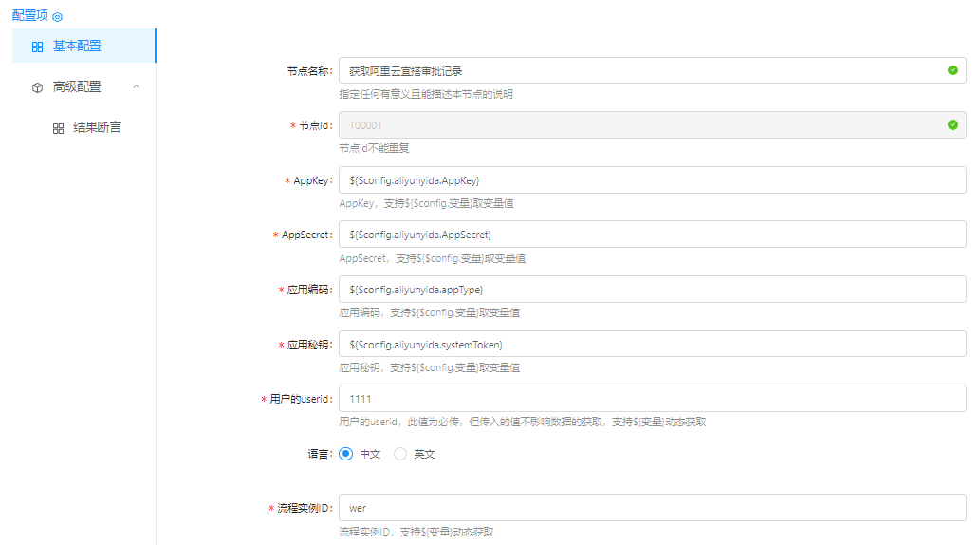Click the disabled 节点Id field
The width and height of the screenshot is (980, 545).
pyautogui.click(x=636, y=125)
